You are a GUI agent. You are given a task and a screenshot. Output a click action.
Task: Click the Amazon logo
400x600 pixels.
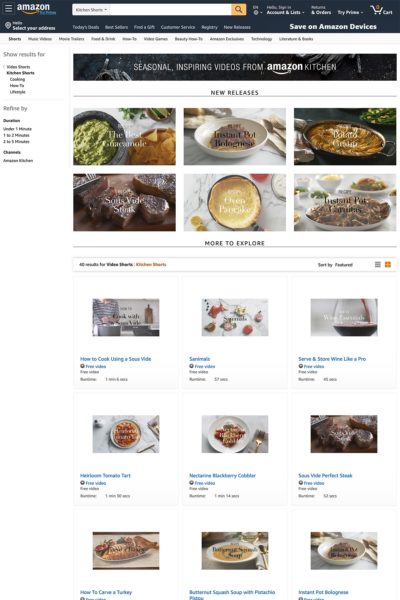pos(36,9)
